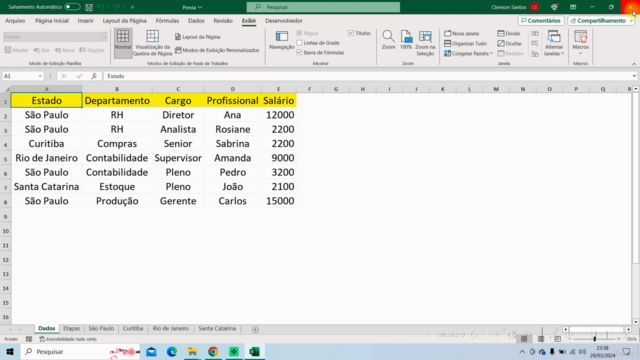640x360 pixels.
Task: Select the Departamento header cell
Action: pos(117,100)
